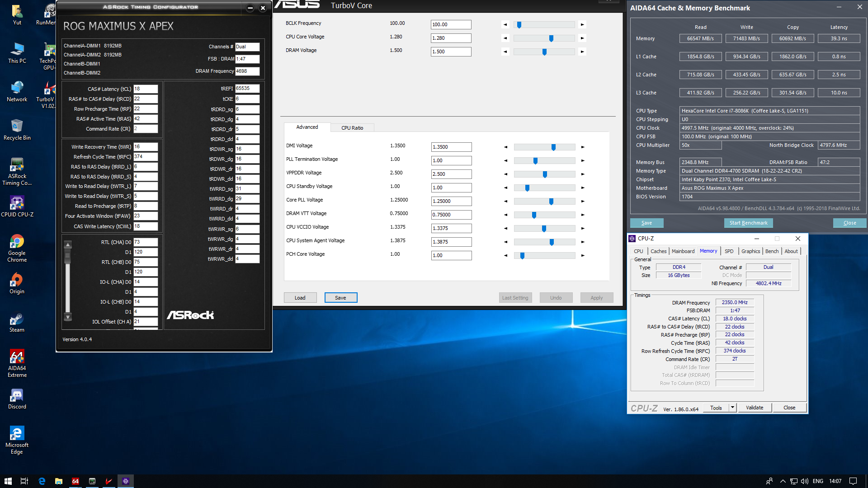Click the Undo button in TurboV Core
The height and width of the screenshot is (488, 868).
(556, 298)
